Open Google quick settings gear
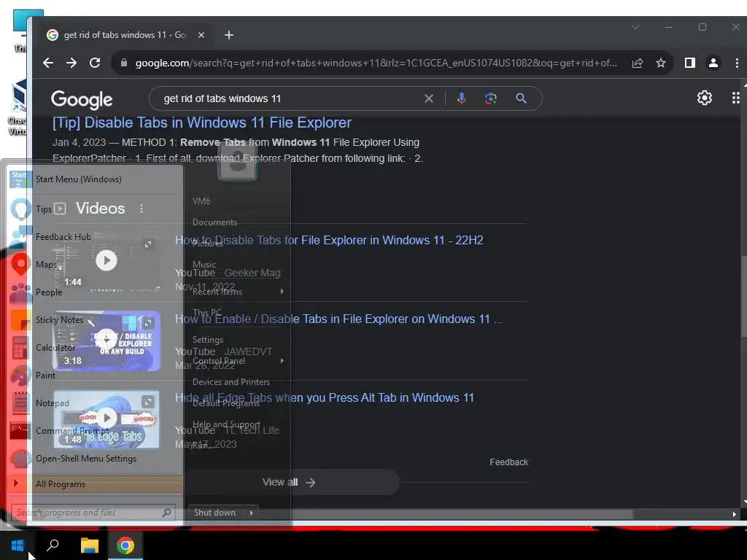 click(x=705, y=98)
